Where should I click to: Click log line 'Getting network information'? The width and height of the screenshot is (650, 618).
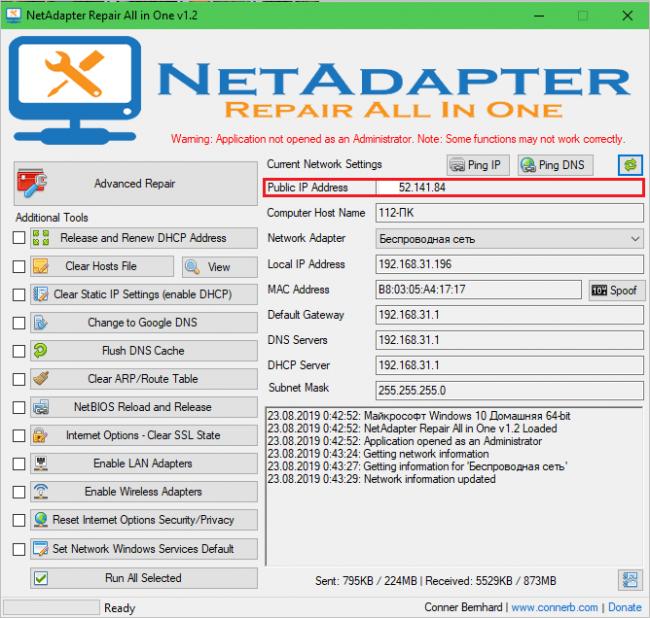click(378, 454)
